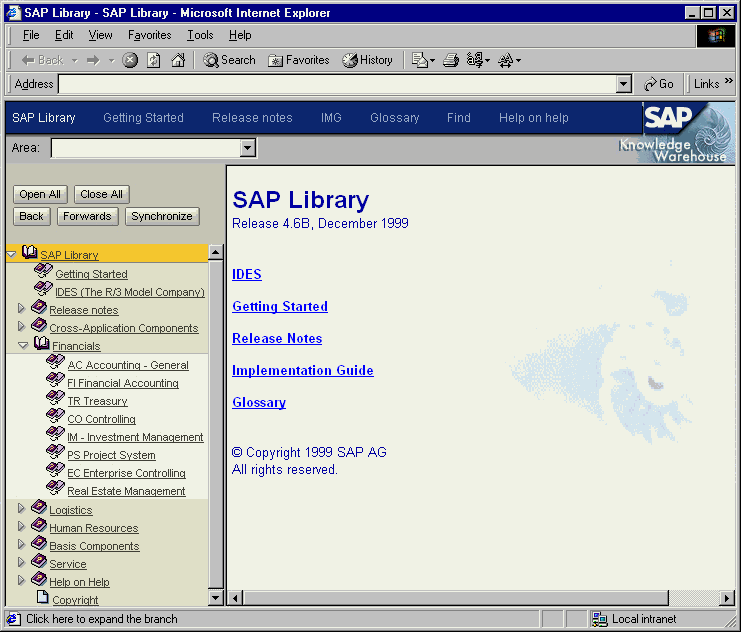741x632 pixels.
Task: Select Help on help in the navigation bar
Action: [x=534, y=118]
